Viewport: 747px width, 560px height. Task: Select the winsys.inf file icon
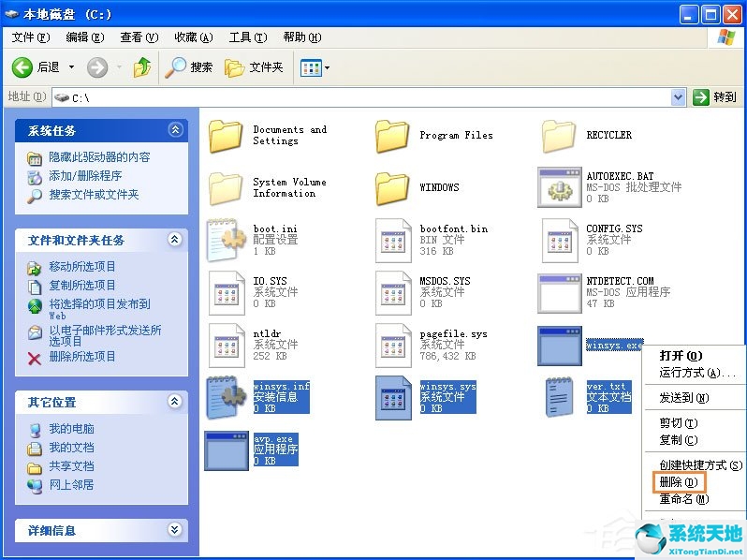227,397
